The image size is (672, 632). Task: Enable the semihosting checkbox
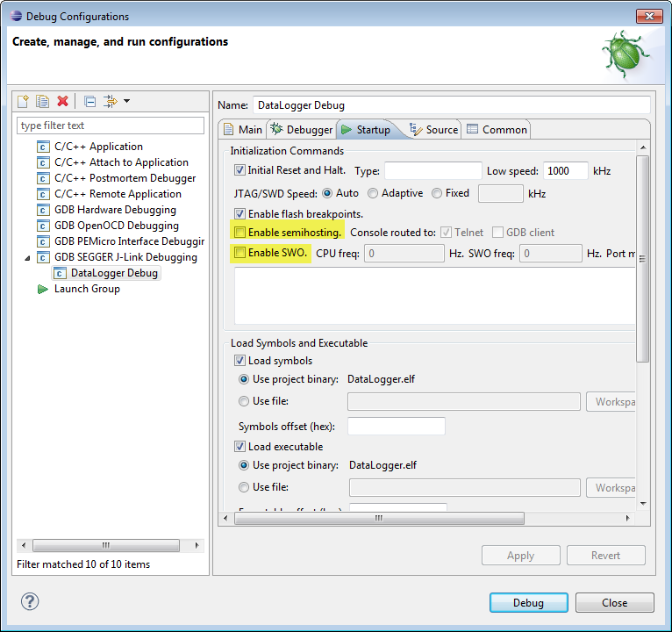(239, 233)
